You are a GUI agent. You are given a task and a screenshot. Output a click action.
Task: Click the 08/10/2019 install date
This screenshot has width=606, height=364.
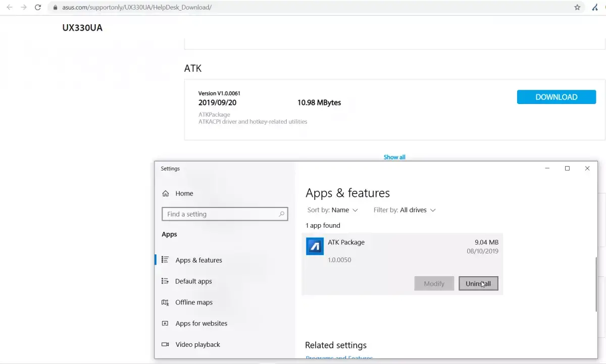[x=482, y=251]
